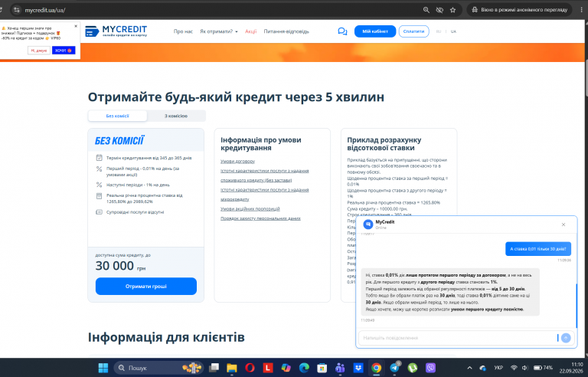This screenshot has height=377, width=588.
Task: Open the clock showing 11:10
Action: pos(571,368)
